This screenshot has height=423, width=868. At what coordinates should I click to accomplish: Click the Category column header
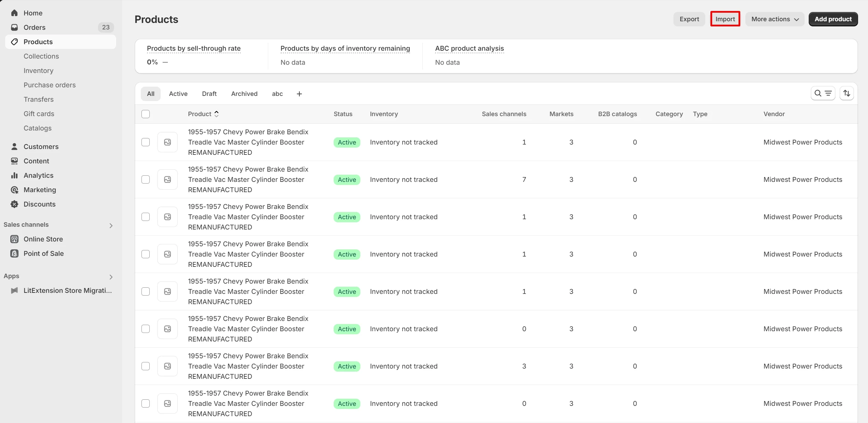[x=669, y=114]
